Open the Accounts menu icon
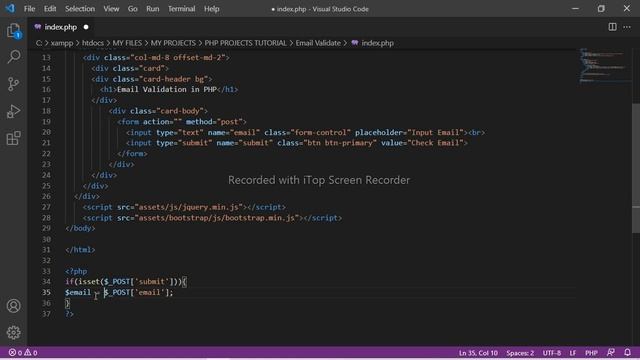640x360 pixels. point(13,306)
